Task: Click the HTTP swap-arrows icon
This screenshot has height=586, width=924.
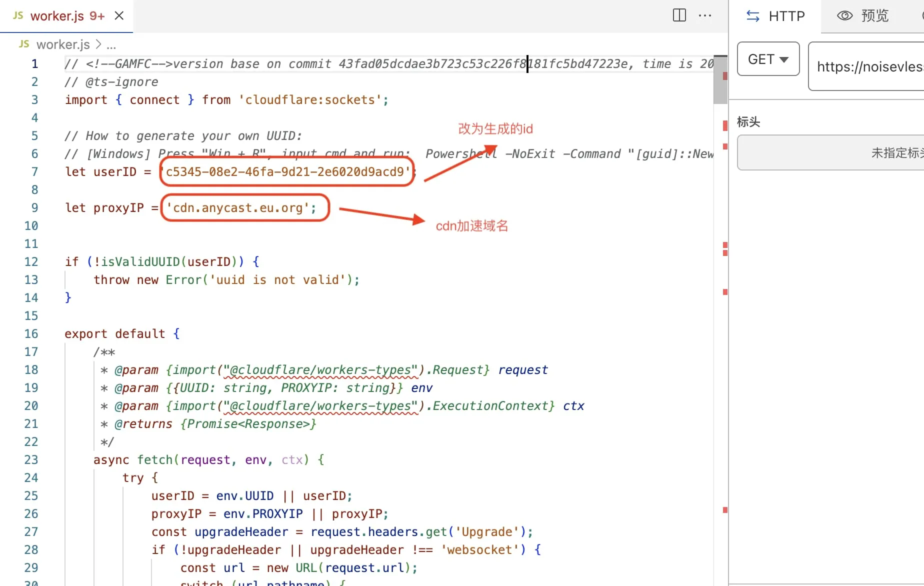Action: [x=752, y=16]
